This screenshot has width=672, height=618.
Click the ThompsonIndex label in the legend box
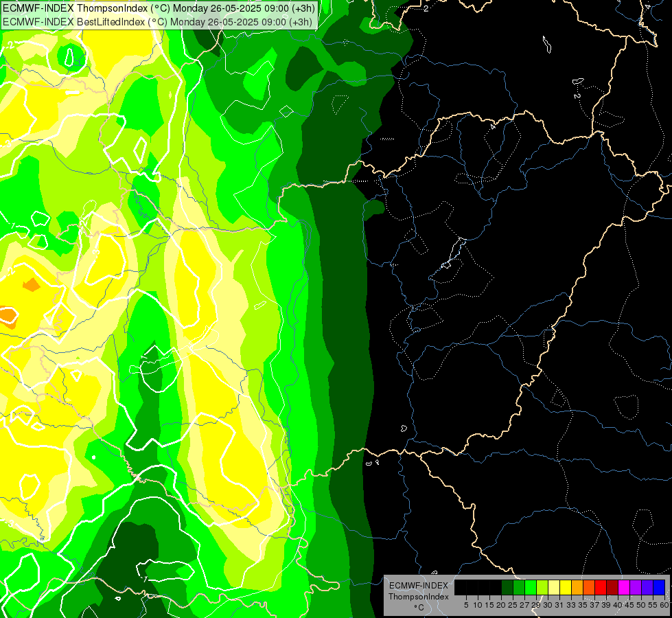point(419,597)
